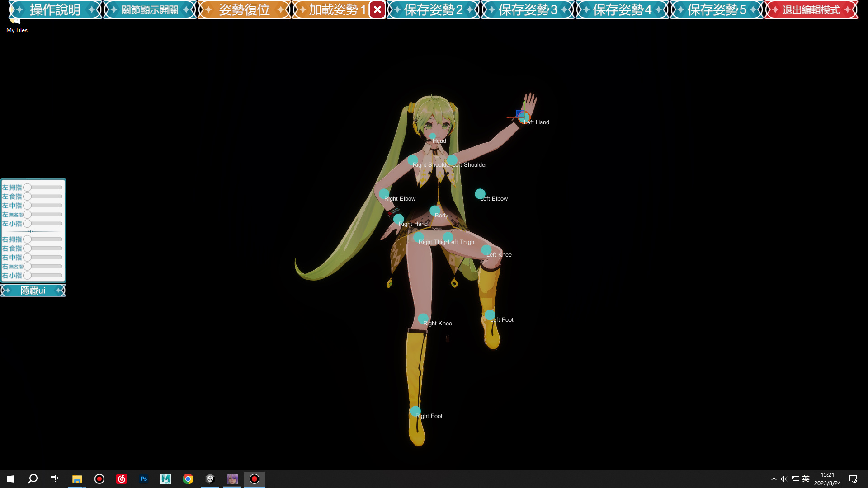Viewport: 868px width, 488px height.
Task: Click the 左拇指 left thumb slider
Action: (x=44, y=188)
